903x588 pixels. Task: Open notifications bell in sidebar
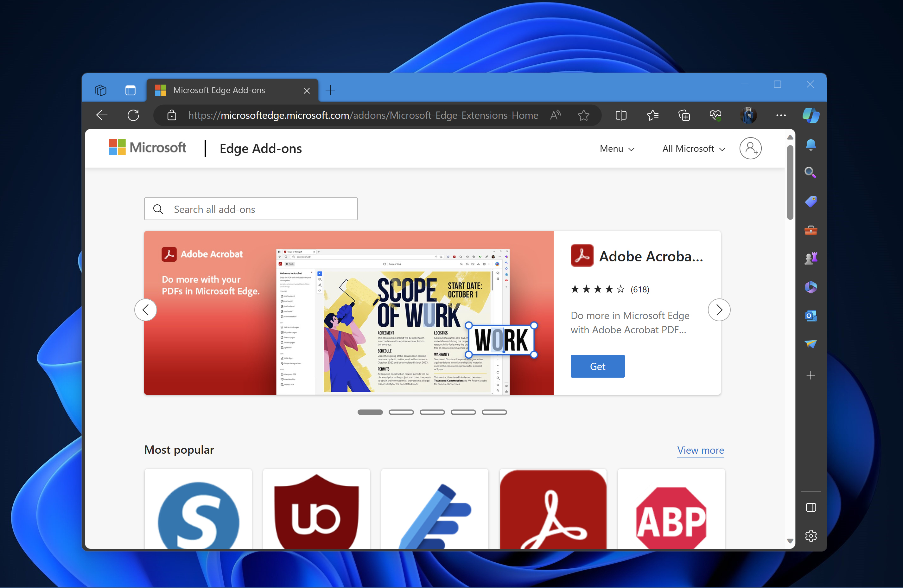[811, 145]
